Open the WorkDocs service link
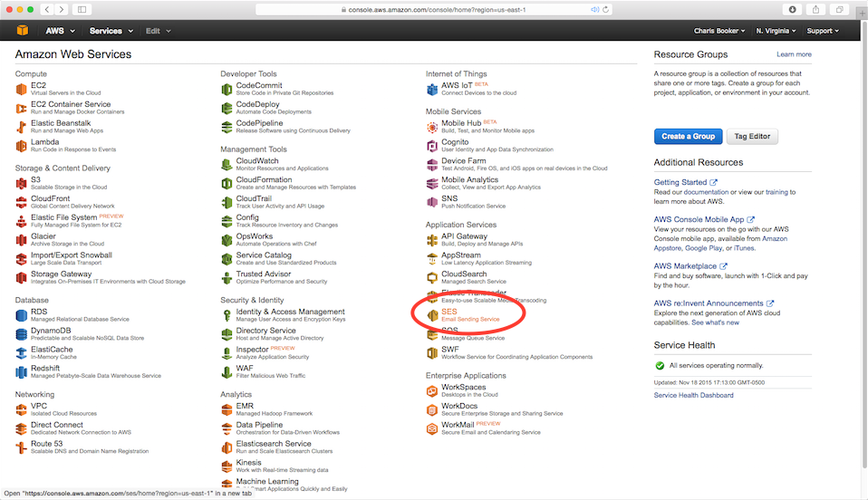Screen dimensions: 868x500 [459, 406]
